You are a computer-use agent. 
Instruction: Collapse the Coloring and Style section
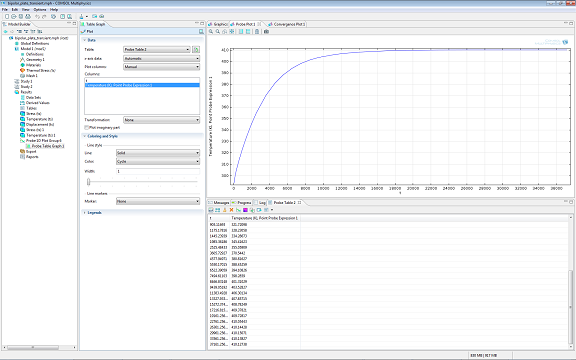coord(142,136)
